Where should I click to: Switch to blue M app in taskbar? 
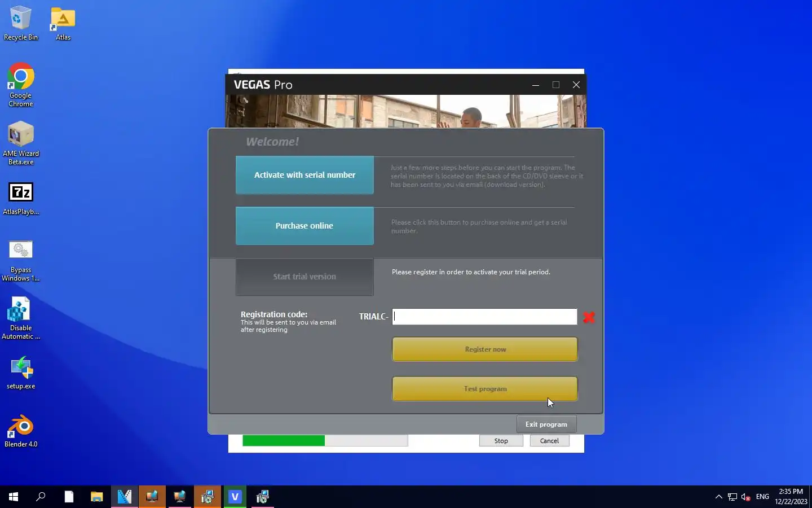click(125, 497)
